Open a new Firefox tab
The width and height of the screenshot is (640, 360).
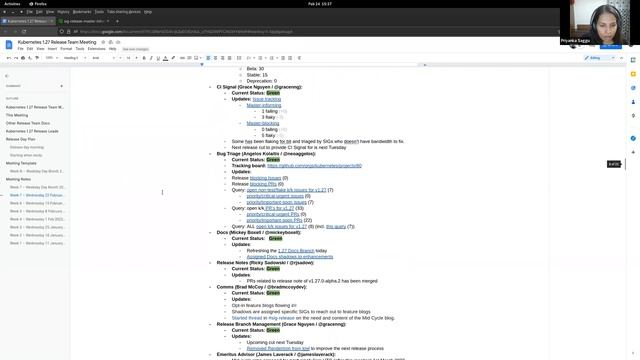coord(117,21)
